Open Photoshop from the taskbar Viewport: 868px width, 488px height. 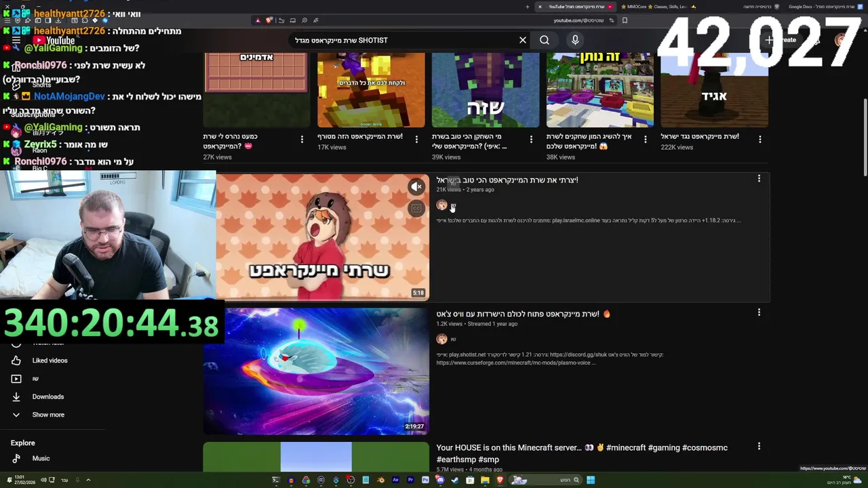tap(425, 480)
